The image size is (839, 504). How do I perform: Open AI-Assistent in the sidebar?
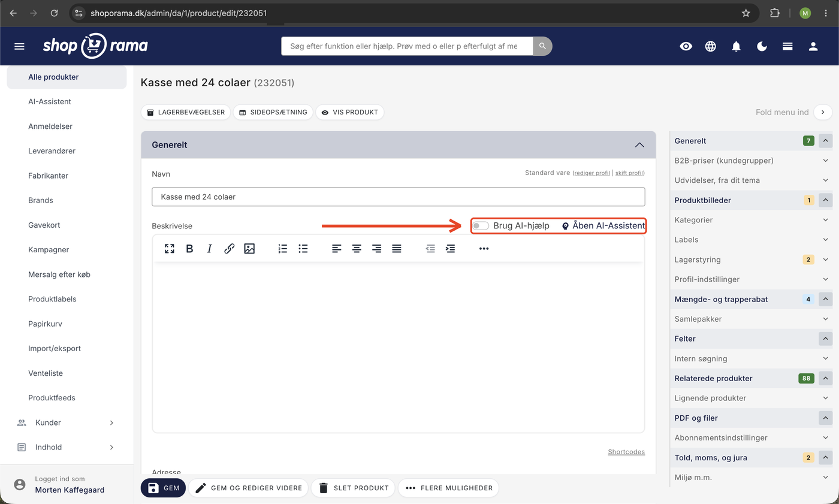50,101
